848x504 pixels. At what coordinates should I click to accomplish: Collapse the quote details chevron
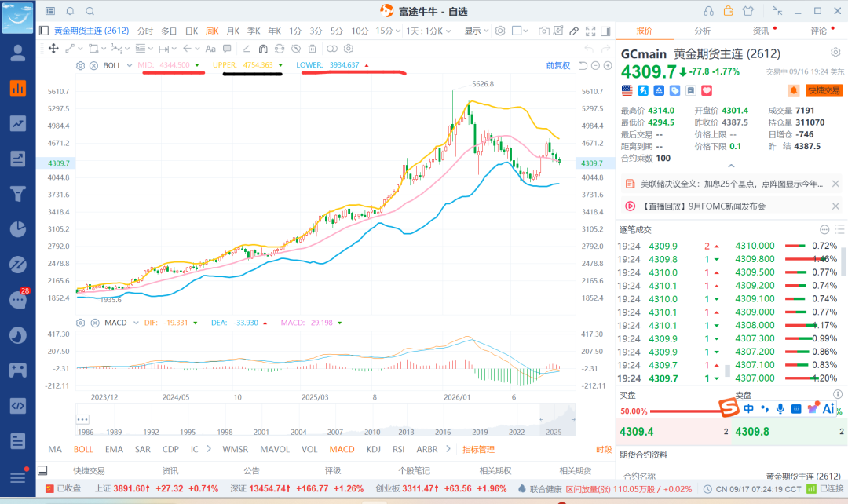(x=731, y=166)
